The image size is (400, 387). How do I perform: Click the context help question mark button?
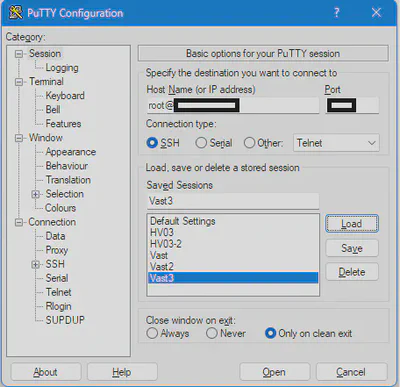tap(336, 13)
